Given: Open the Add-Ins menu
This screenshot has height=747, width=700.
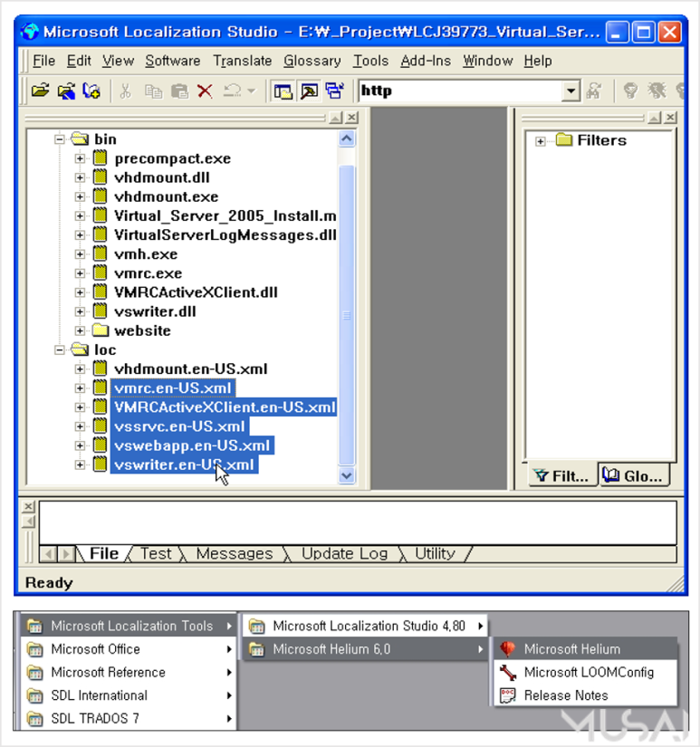Looking at the screenshot, I should [426, 61].
